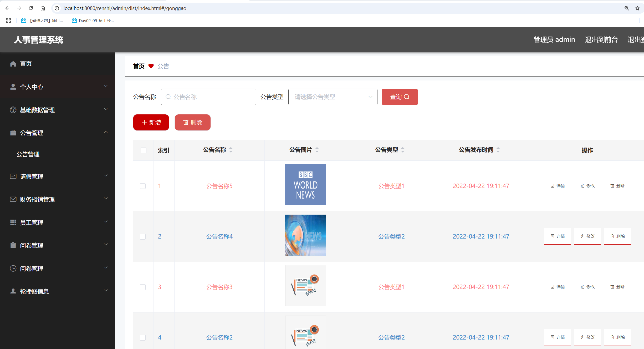The width and height of the screenshot is (644, 349).
Task: Open the 请选择公告类型 dropdown
Action: (x=333, y=97)
